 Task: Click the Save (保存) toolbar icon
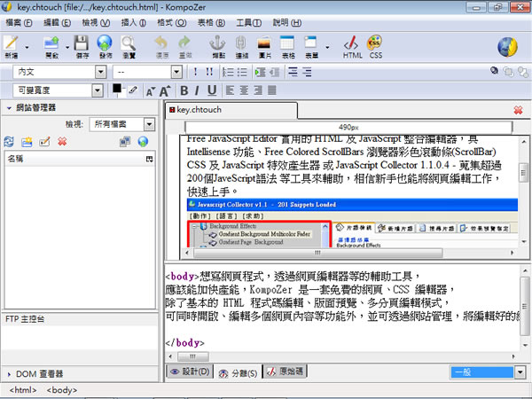point(81,44)
